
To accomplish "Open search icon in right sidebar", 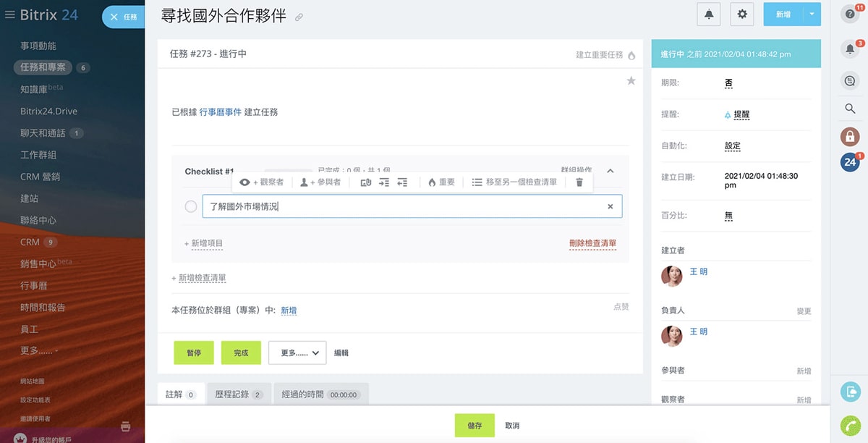I will pos(851,109).
